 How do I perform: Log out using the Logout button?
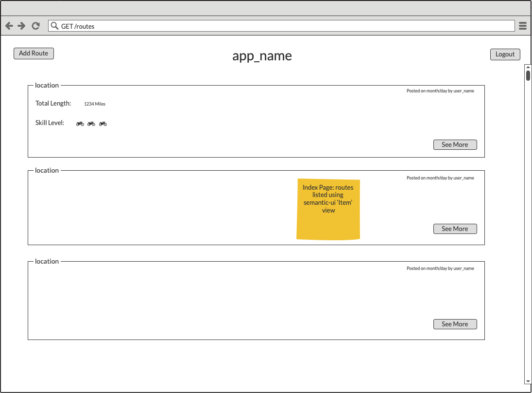click(505, 54)
